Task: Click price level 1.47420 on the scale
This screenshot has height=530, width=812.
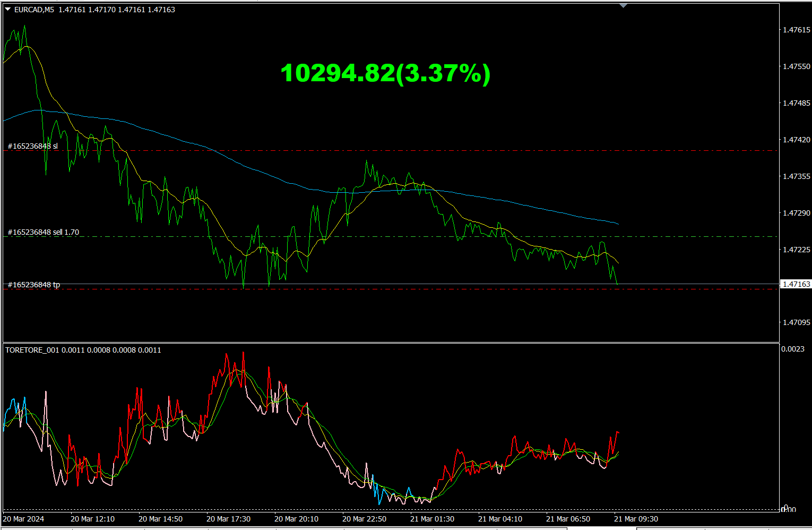Action: click(797, 140)
